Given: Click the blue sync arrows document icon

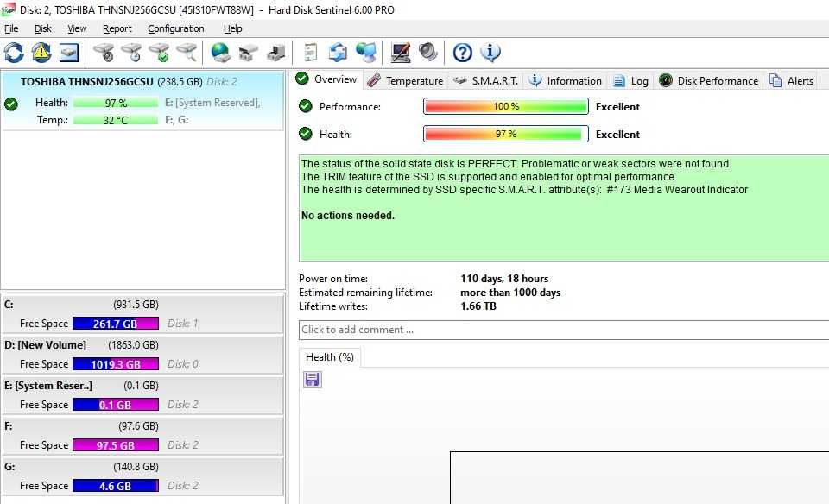Looking at the screenshot, I should click(338, 53).
